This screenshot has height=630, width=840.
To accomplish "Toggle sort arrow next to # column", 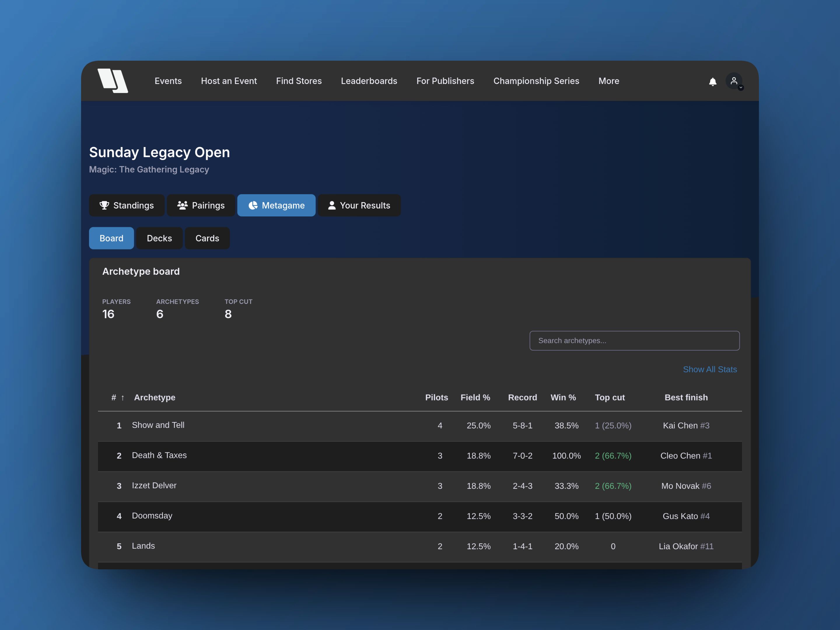I will click(123, 398).
